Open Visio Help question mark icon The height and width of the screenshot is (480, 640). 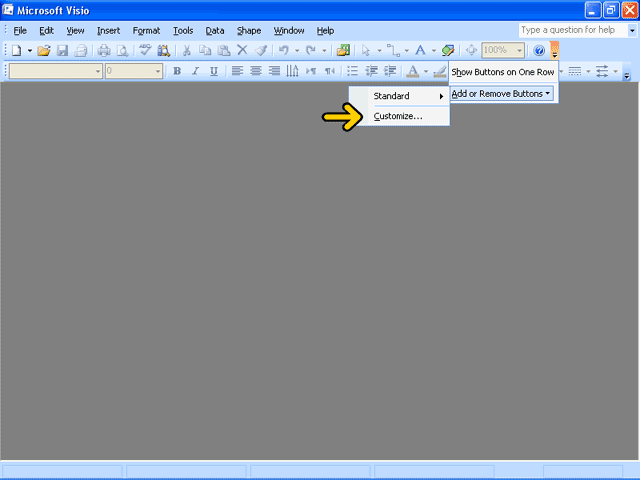pos(539,50)
